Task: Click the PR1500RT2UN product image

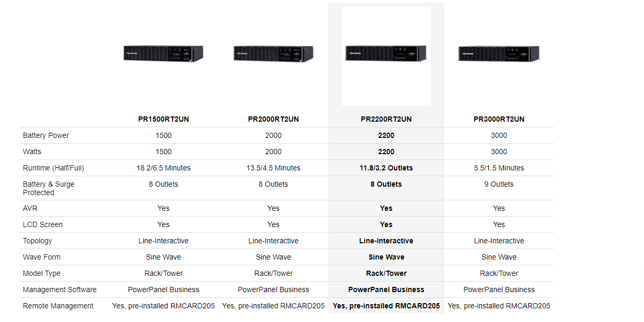Action: (163, 53)
